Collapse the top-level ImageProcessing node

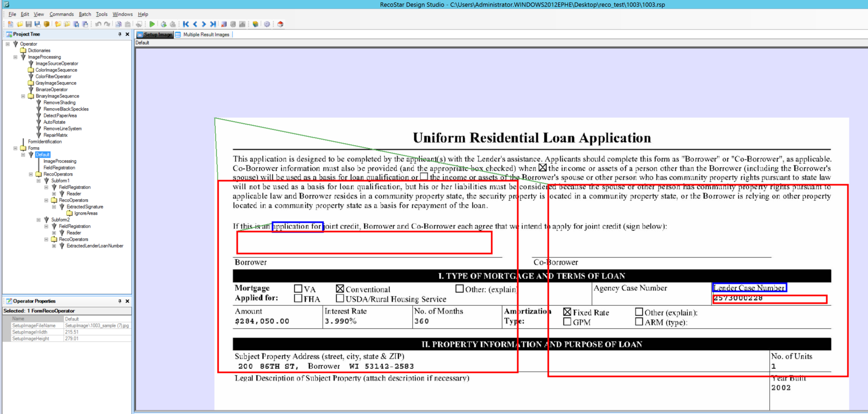tap(15, 57)
